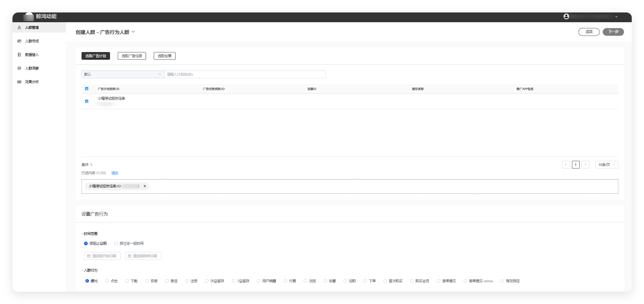
Task: Select the 点击 behavior radio
Action: (112, 281)
